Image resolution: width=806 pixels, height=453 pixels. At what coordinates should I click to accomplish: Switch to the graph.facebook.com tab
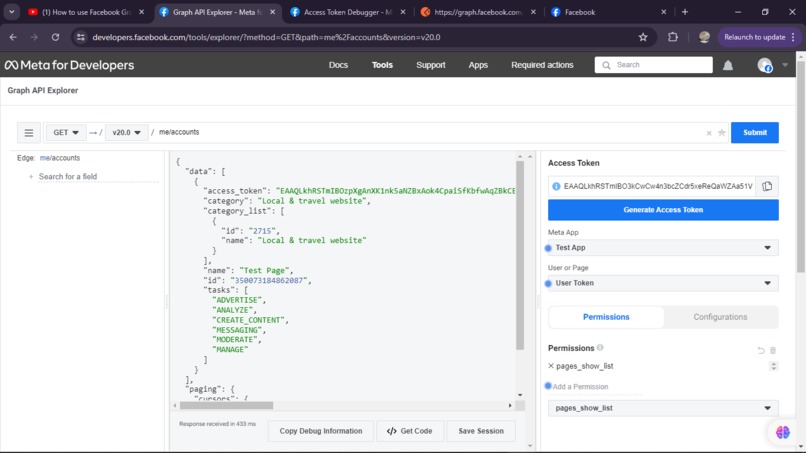click(x=478, y=12)
